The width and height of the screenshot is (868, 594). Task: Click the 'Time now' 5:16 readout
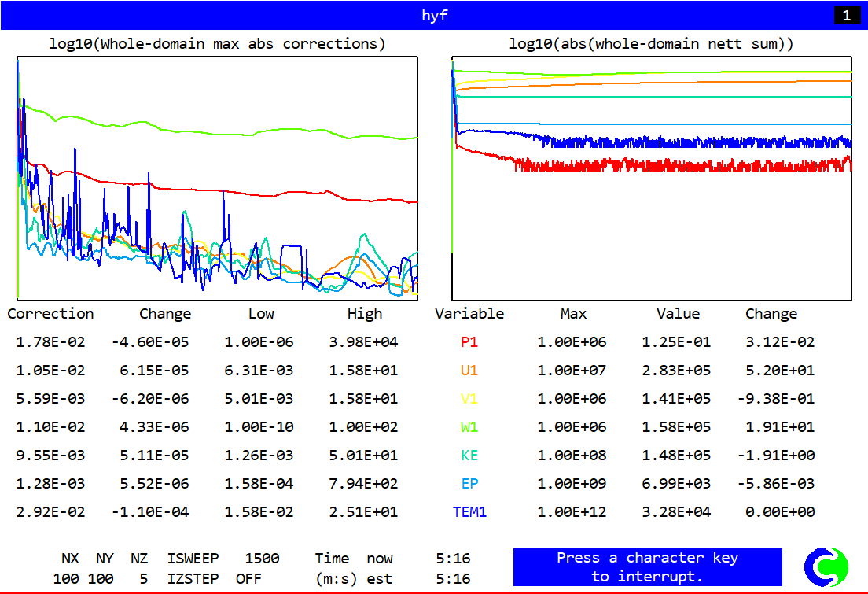pyautogui.click(x=453, y=559)
